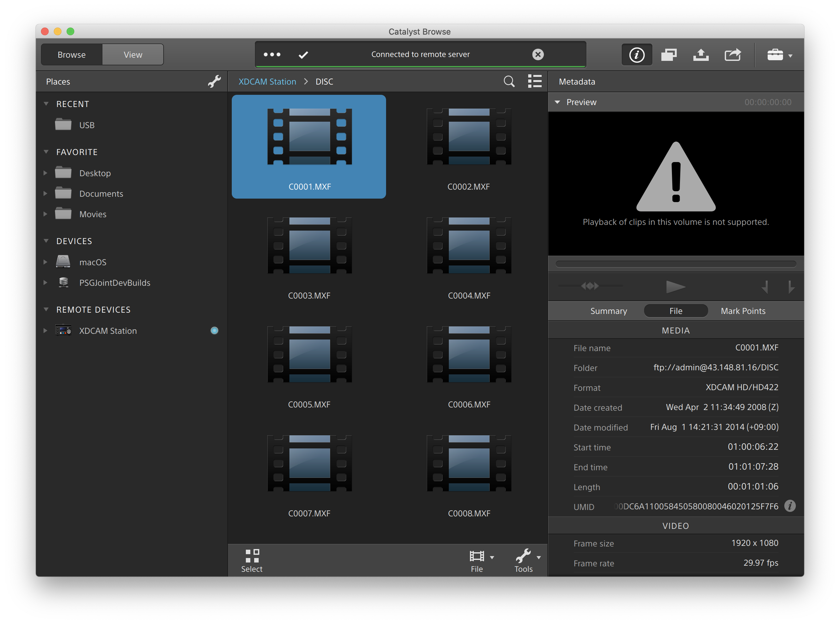
Task: Click the copy clips icon in toolbar
Action: (x=669, y=55)
